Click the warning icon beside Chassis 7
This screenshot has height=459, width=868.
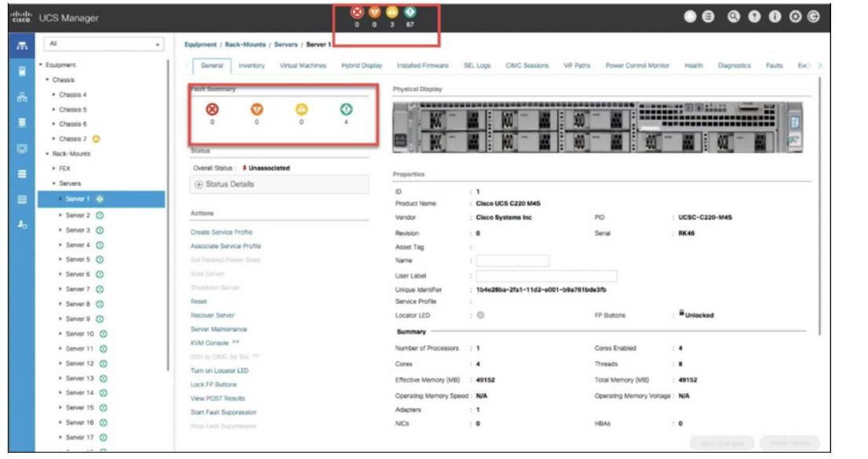[96, 139]
